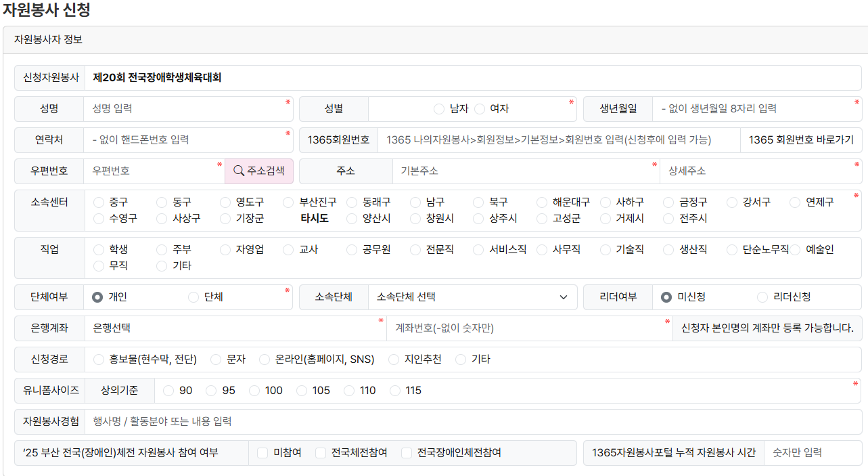Select 리더신청 radio option
This screenshot has width=868, height=476.
click(762, 297)
